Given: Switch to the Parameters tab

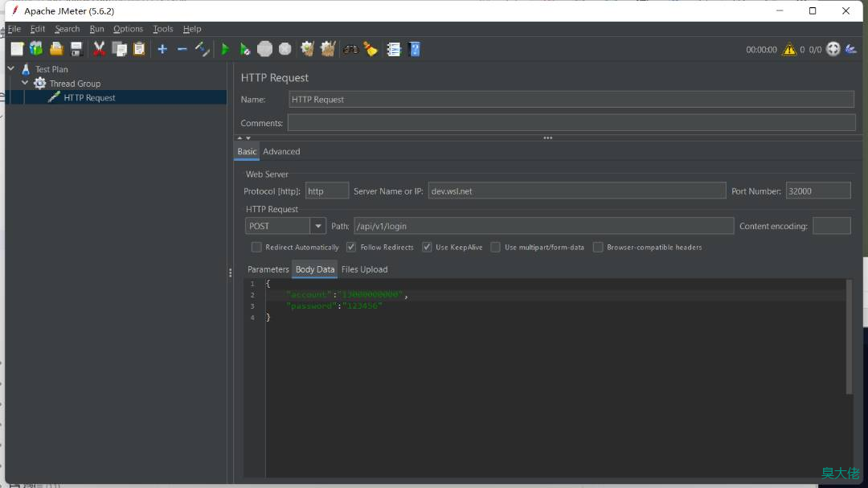Looking at the screenshot, I should (268, 269).
